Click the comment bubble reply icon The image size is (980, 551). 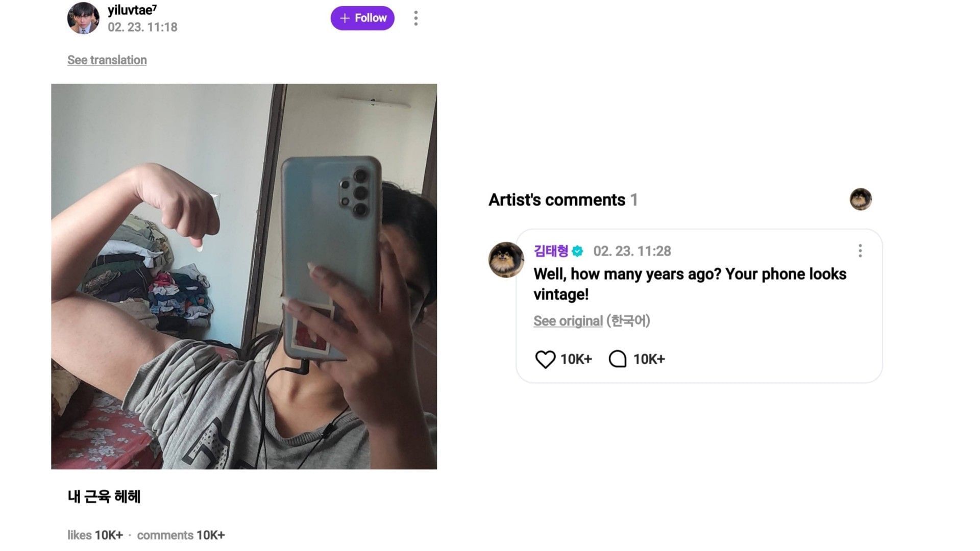(618, 359)
